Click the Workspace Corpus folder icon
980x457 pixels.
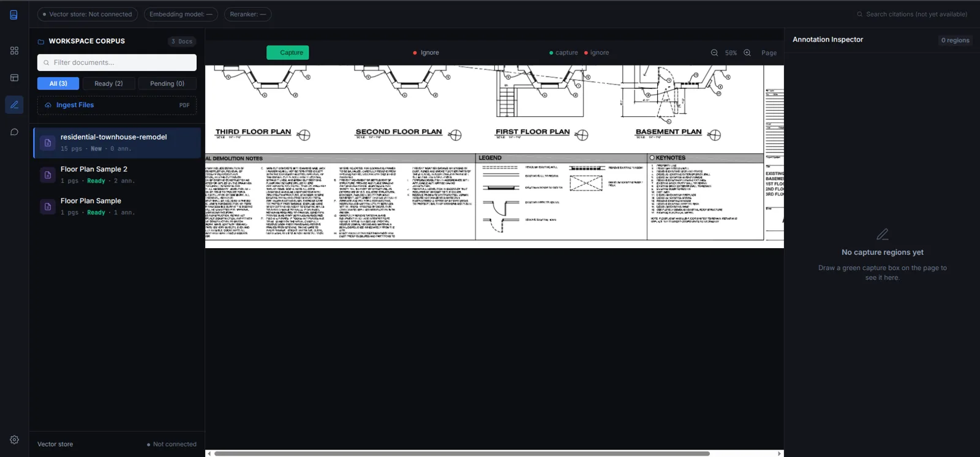coord(41,42)
